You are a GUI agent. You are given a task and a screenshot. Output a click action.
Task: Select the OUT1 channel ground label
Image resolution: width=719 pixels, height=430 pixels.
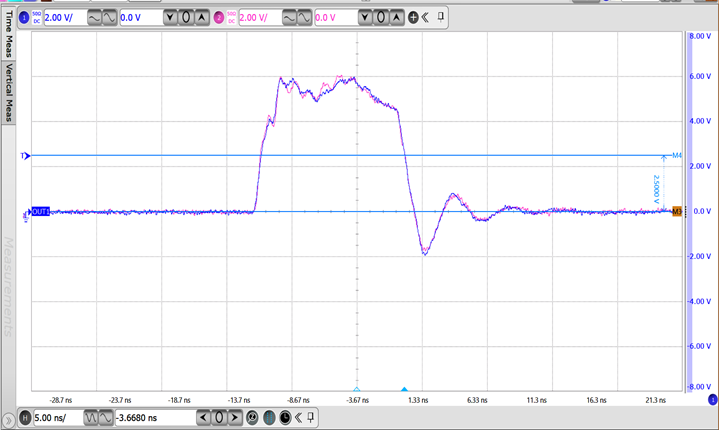pos(40,212)
